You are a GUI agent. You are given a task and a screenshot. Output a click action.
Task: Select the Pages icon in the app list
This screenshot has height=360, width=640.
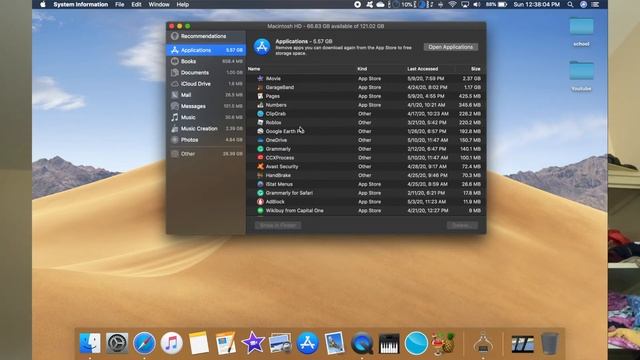pyautogui.click(x=260, y=96)
